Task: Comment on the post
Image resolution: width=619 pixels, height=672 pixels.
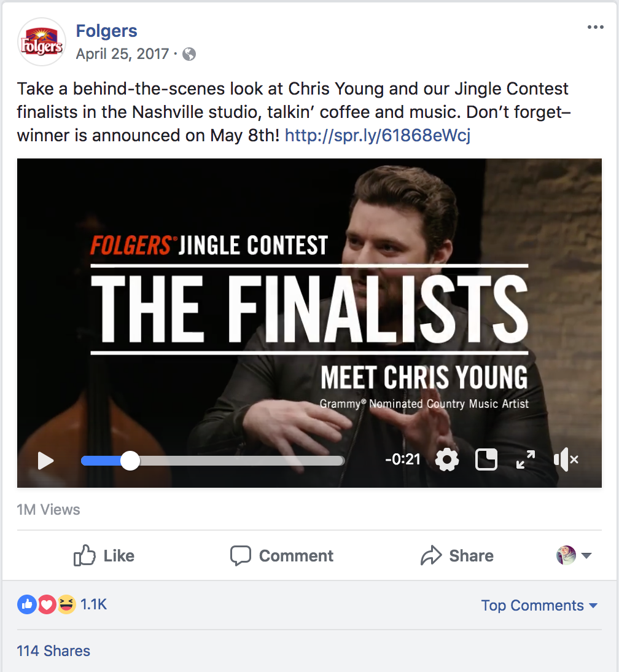Action: pos(281,555)
